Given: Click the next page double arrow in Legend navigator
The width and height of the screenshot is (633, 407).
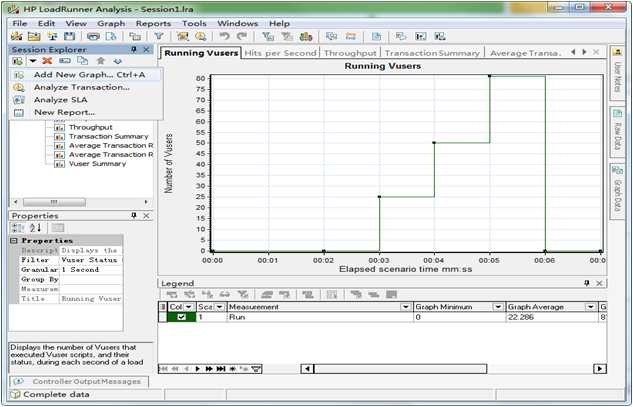Looking at the screenshot, I should 209,369.
